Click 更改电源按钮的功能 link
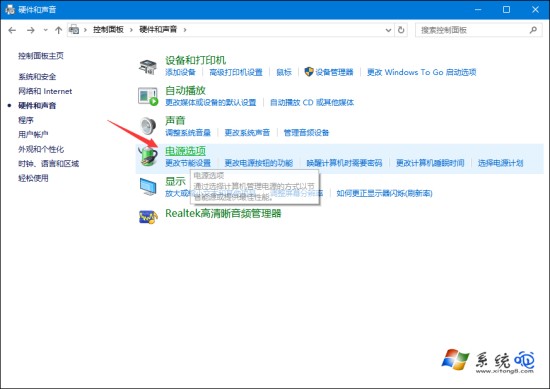 coord(259,163)
